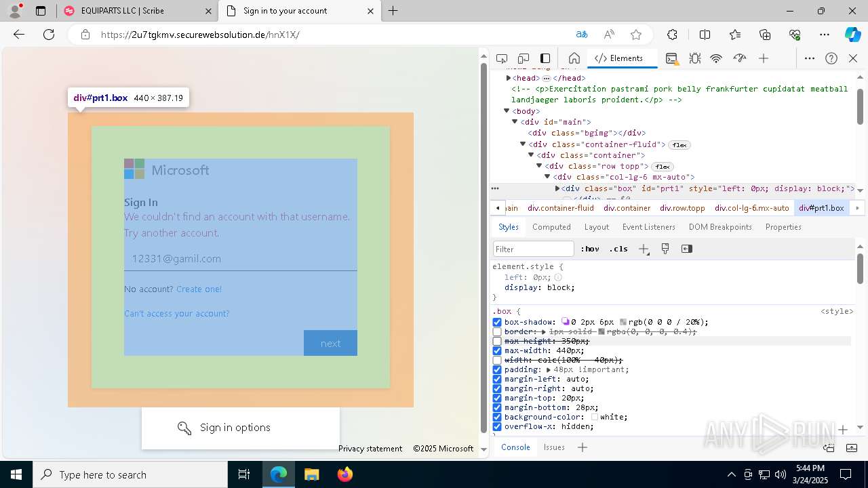868x488 pixels.
Task: Open the Event Listeners tab
Action: [x=648, y=227]
